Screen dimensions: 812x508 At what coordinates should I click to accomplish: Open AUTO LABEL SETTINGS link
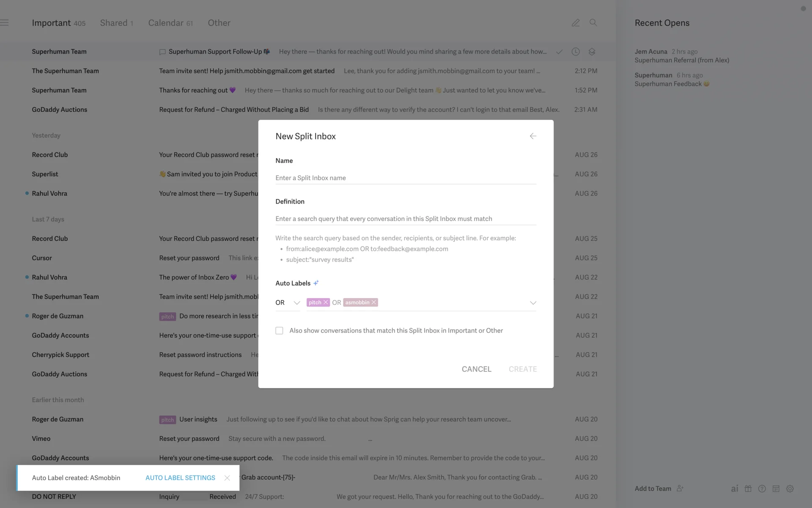(180, 478)
